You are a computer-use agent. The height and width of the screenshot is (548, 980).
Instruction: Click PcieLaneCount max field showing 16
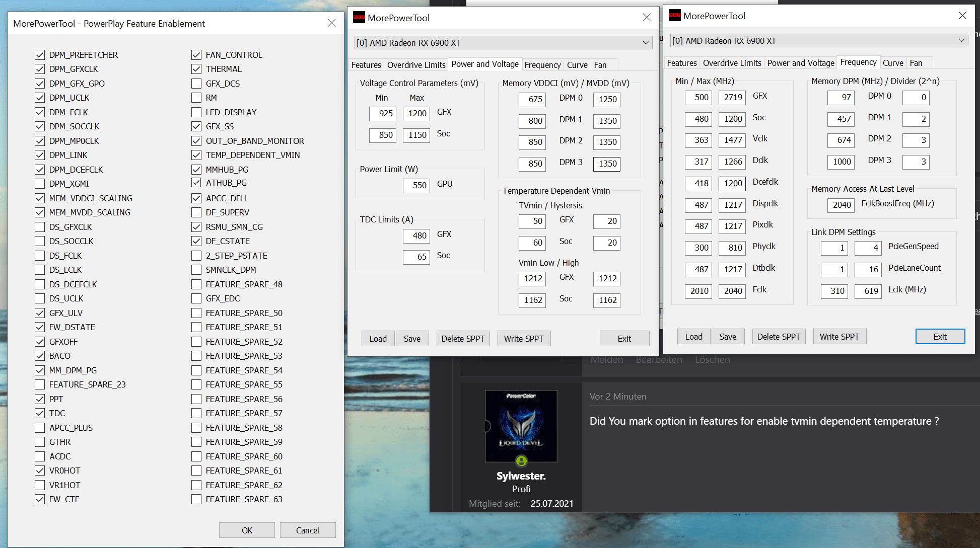(x=868, y=269)
